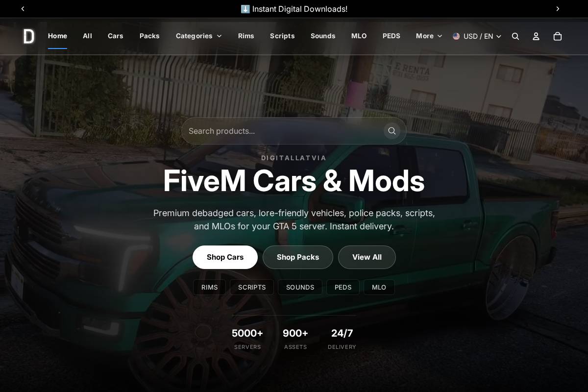The height and width of the screenshot is (392, 588).
Task: Click the Shop Cars button
Action: point(225,257)
